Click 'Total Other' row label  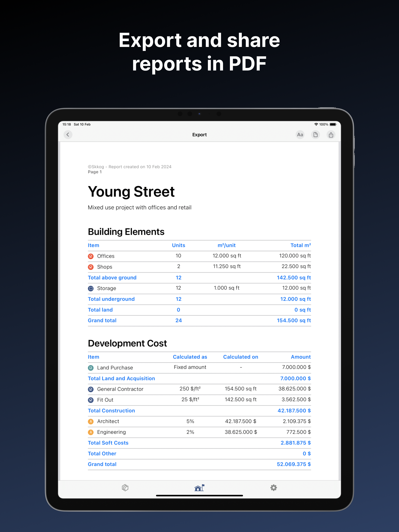(x=102, y=453)
